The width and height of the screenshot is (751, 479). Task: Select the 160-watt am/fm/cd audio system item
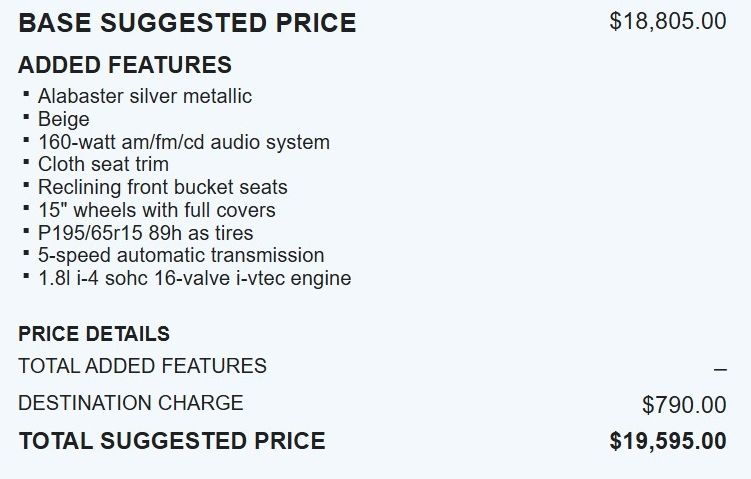click(183, 142)
